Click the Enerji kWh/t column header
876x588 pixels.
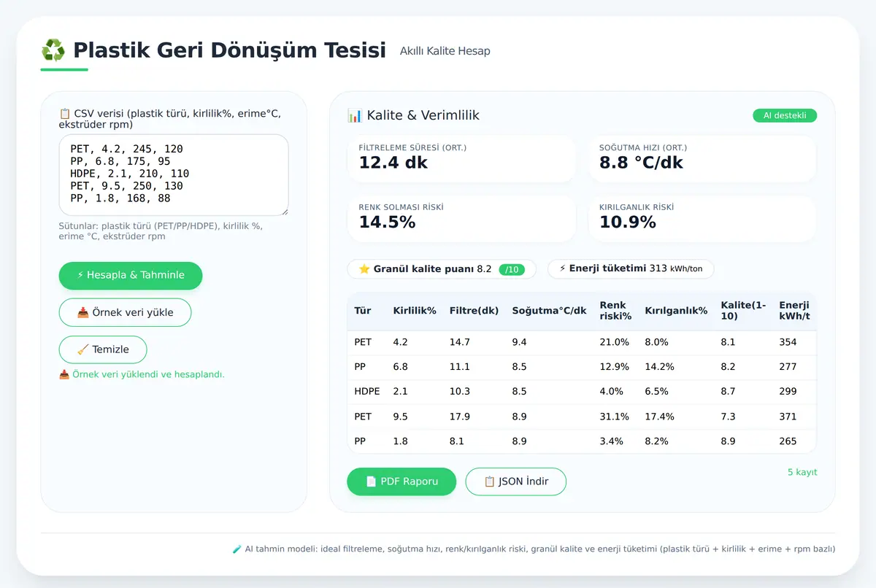(x=794, y=311)
